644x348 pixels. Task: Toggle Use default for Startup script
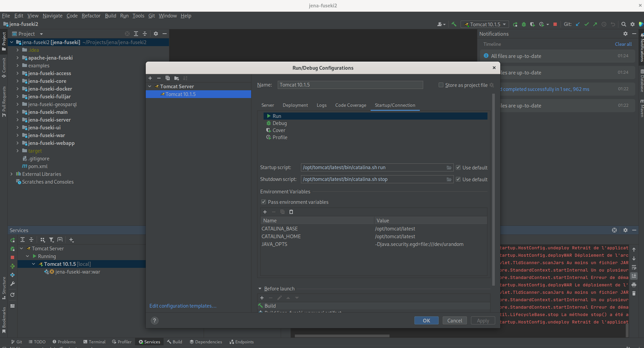(x=458, y=168)
